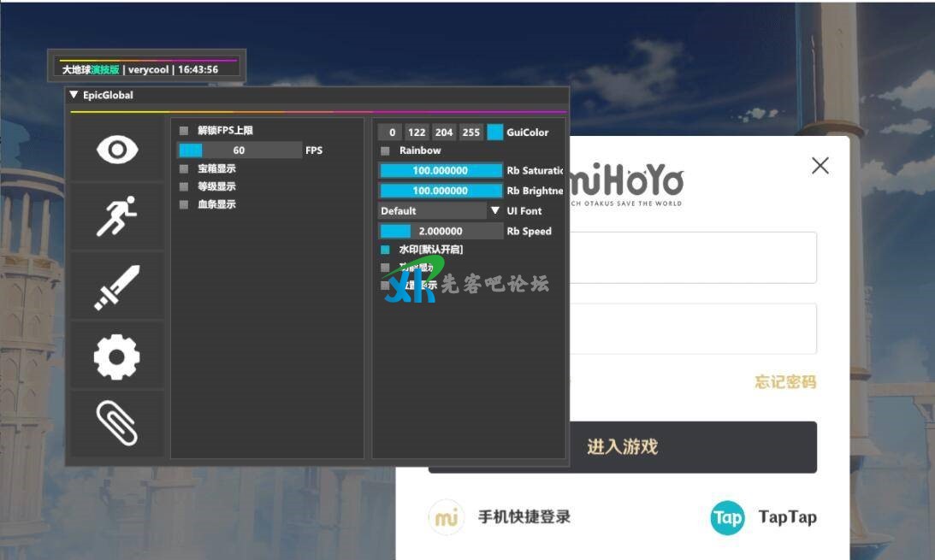This screenshot has width=935, height=560.
Task: Enable the 解锁FPS上限 checkbox
Action: 184,131
